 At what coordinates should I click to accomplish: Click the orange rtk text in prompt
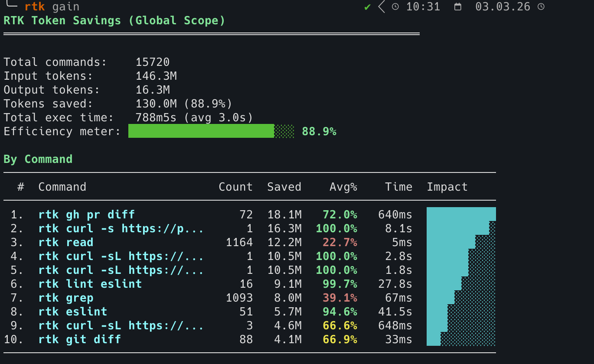[x=35, y=7]
